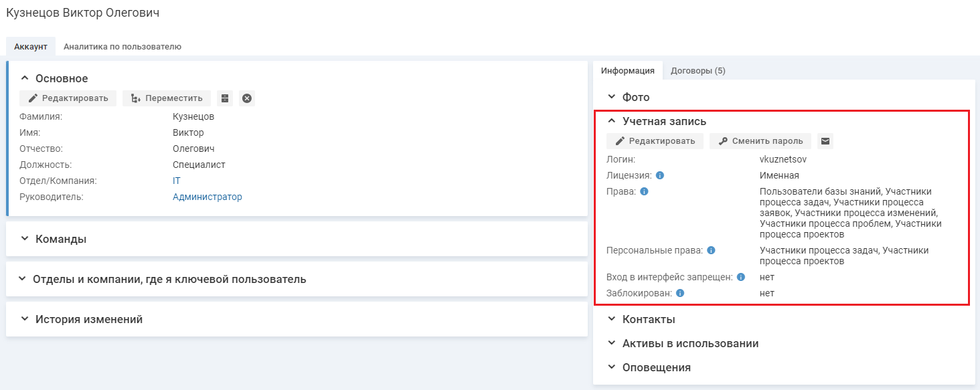Collapse the Учетная запись section
Viewport: 980px width, 390px height.
pyautogui.click(x=611, y=121)
